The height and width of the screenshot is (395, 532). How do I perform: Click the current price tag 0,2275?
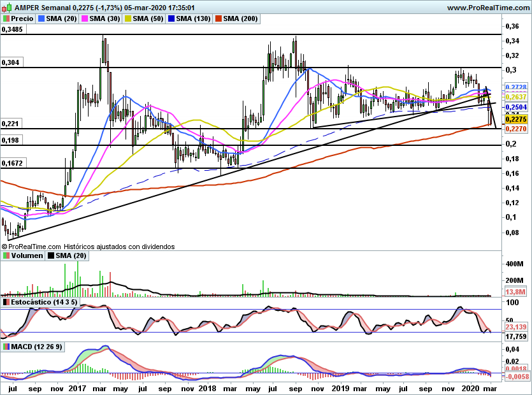pyautogui.click(x=515, y=119)
